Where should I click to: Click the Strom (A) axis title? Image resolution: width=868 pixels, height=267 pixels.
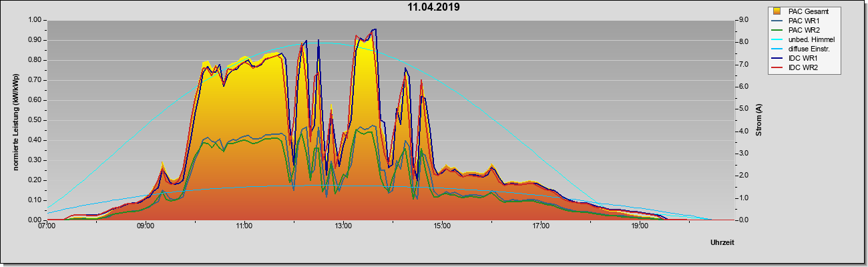tap(759, 120)
